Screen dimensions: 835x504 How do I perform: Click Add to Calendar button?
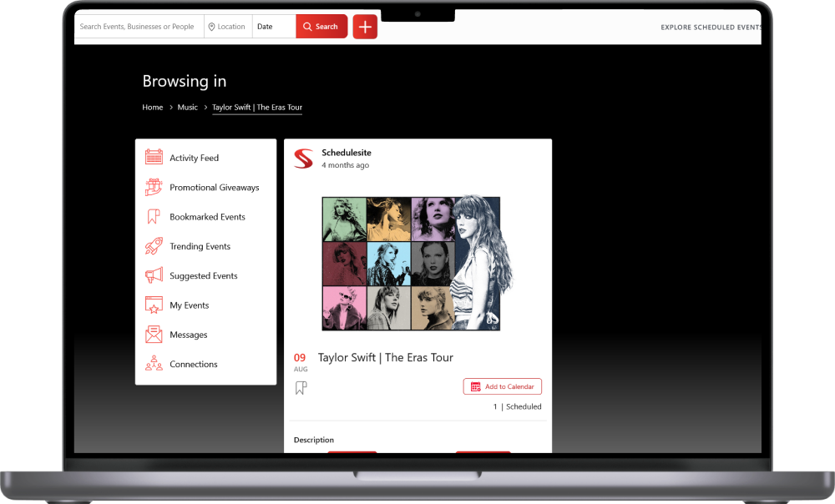[502, 386]
